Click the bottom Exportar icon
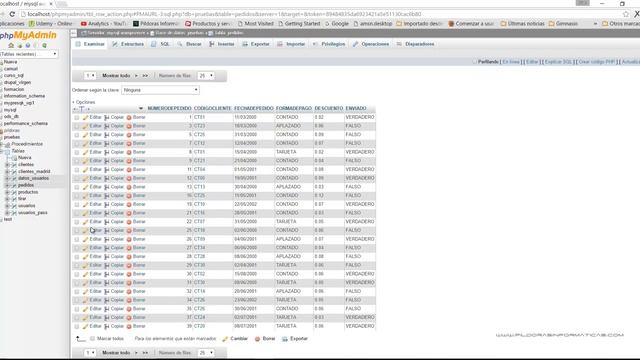The width and height of the screenshot is (640, 360). tap(285, 339)
